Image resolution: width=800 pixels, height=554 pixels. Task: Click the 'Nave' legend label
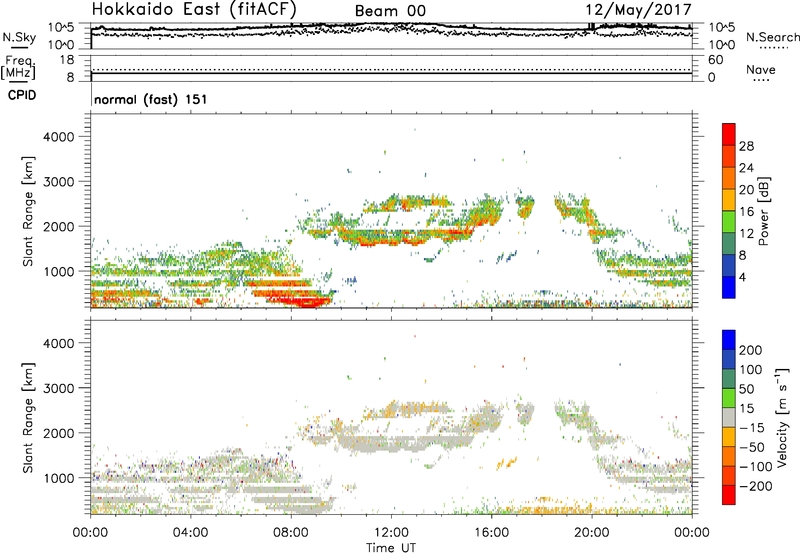click(x=761, y=69)
